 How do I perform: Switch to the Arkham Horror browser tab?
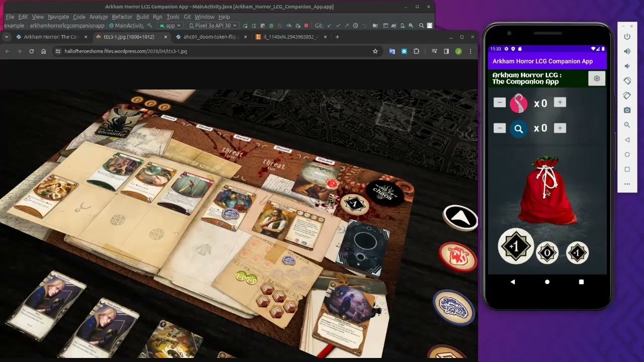51,37
